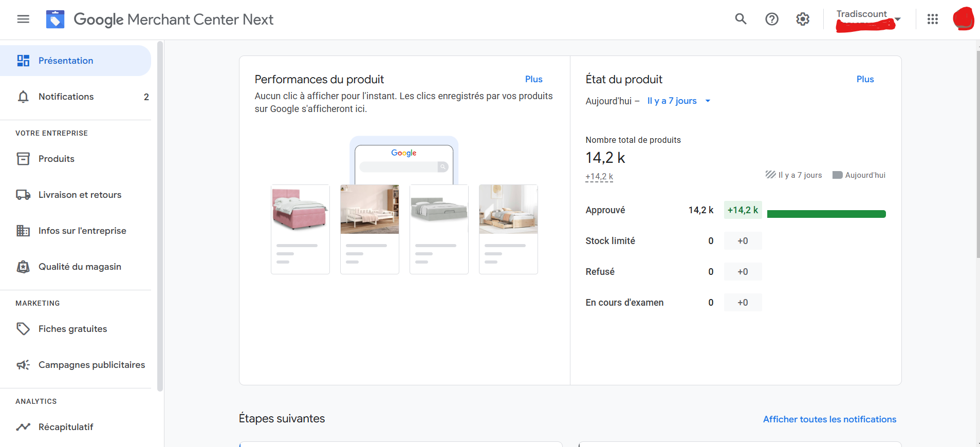Click the Produits box icon
980x447 pixels.
coord(23,159)
